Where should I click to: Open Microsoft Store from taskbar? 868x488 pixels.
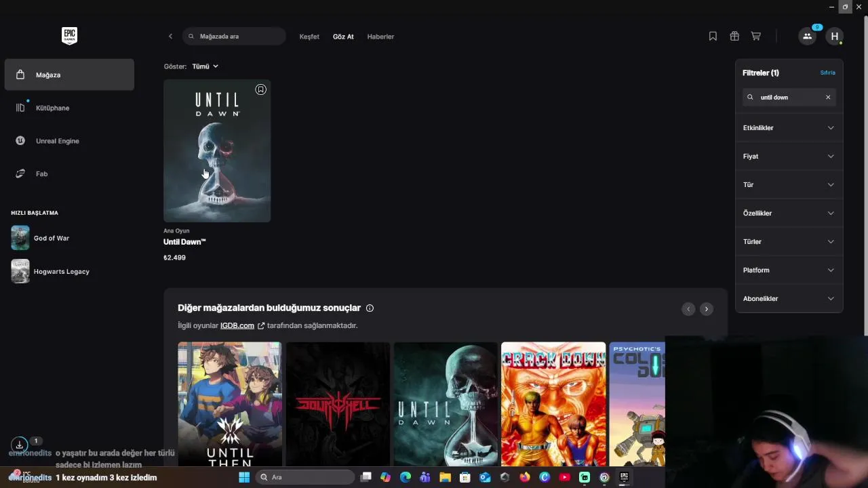tap(465, 477)
